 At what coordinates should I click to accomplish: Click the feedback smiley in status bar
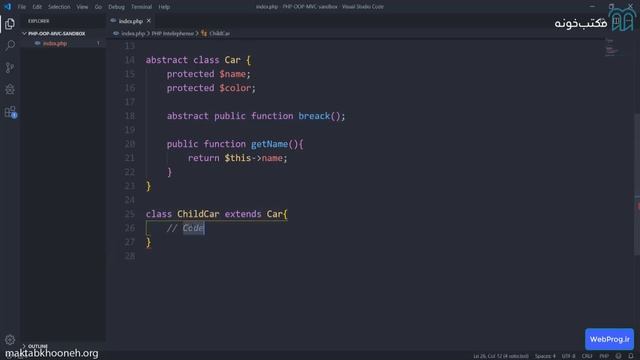pyautogui.click(x=618, y=356)
